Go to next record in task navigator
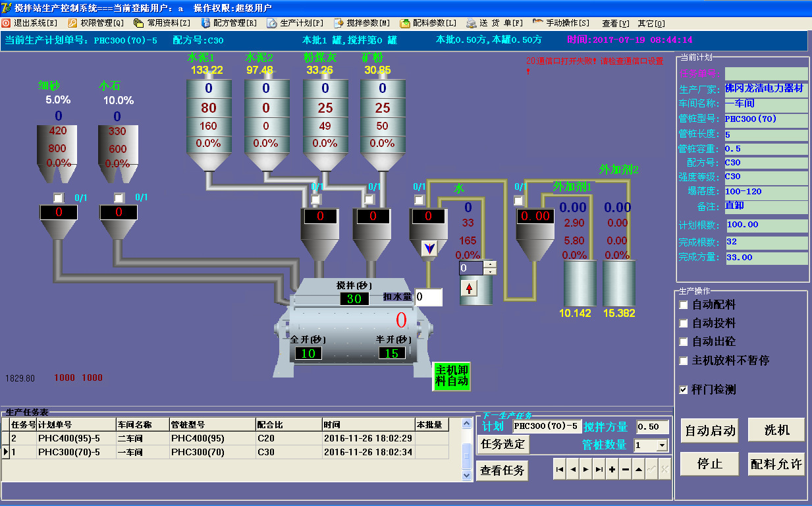This screenshot has width=812, height=506. (586, 469)
